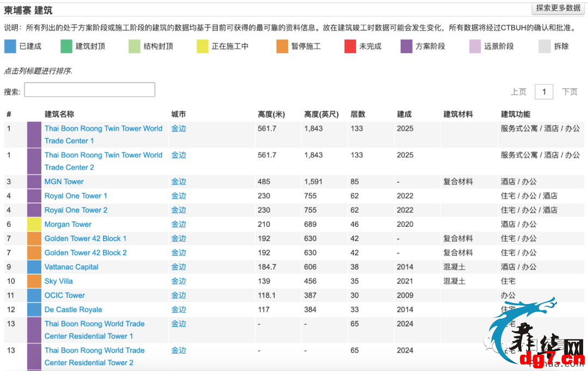Click the search input field

tap(90, 90)
